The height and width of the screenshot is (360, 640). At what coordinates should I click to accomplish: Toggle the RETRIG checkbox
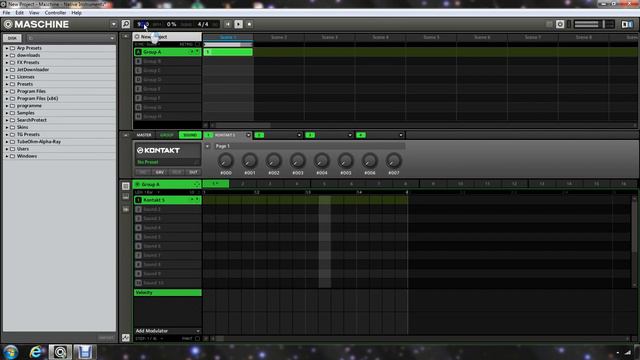tap(198, 44)
